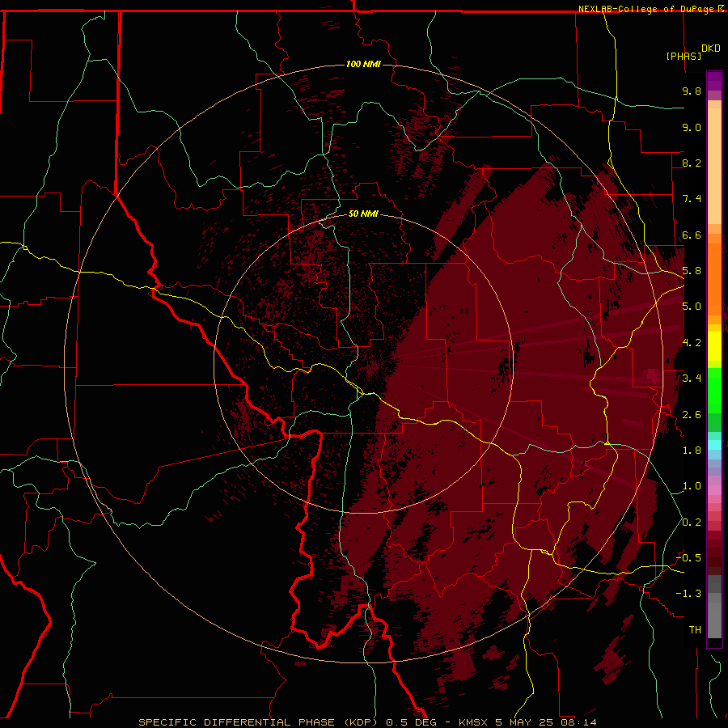Click the [PHAS] label above the color scale
728x728 pixels.
[684, 56]
